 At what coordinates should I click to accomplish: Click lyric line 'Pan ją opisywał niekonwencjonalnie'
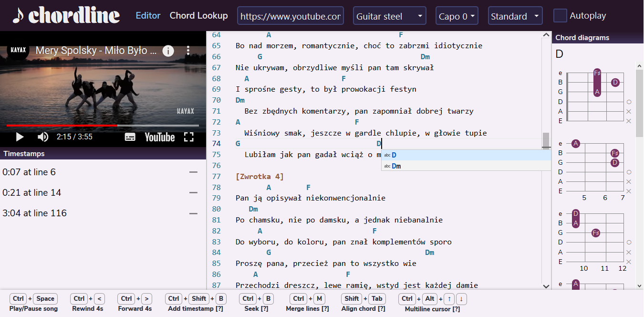311,198
